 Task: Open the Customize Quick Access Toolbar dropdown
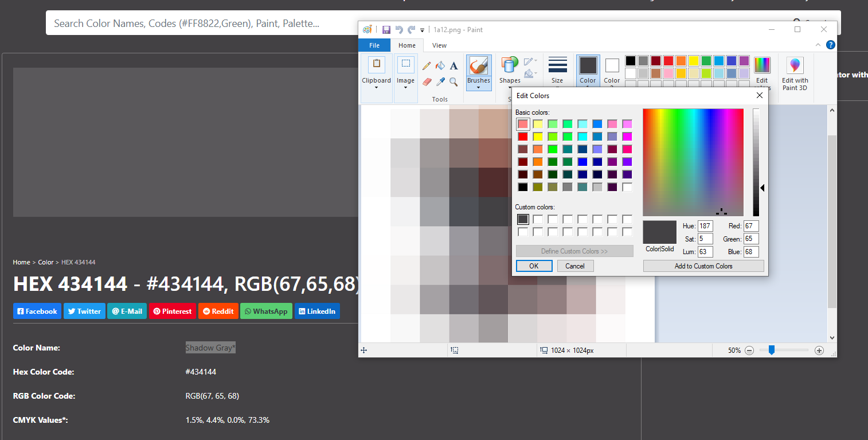coord(423,30)
